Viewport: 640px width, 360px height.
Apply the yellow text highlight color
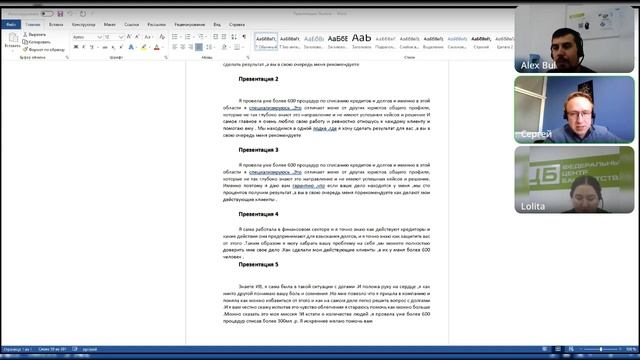143,47
